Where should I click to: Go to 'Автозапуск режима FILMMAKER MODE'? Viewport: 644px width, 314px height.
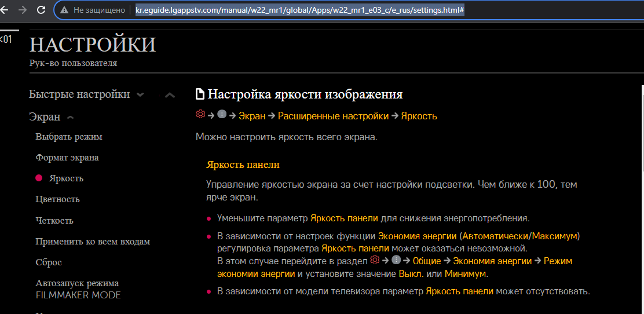78,289
